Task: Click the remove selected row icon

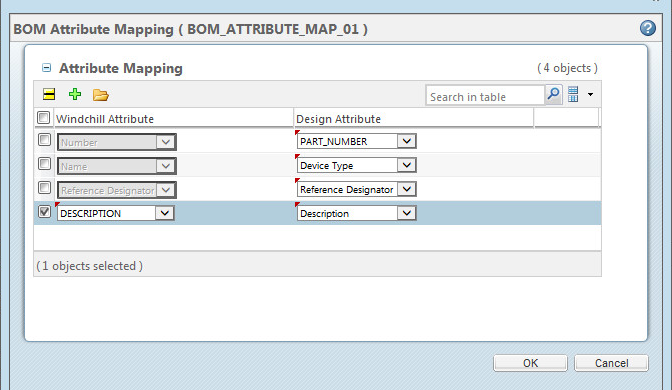Action: coord(49,94)
